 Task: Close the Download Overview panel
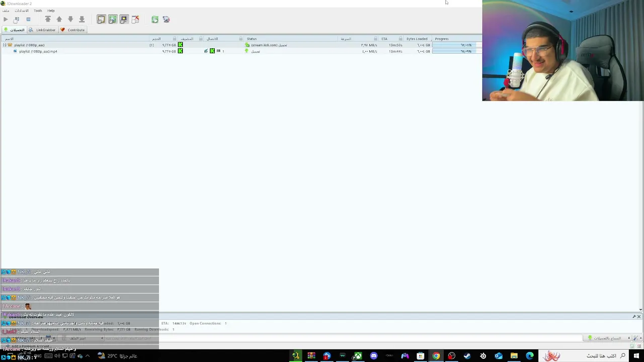639,316
